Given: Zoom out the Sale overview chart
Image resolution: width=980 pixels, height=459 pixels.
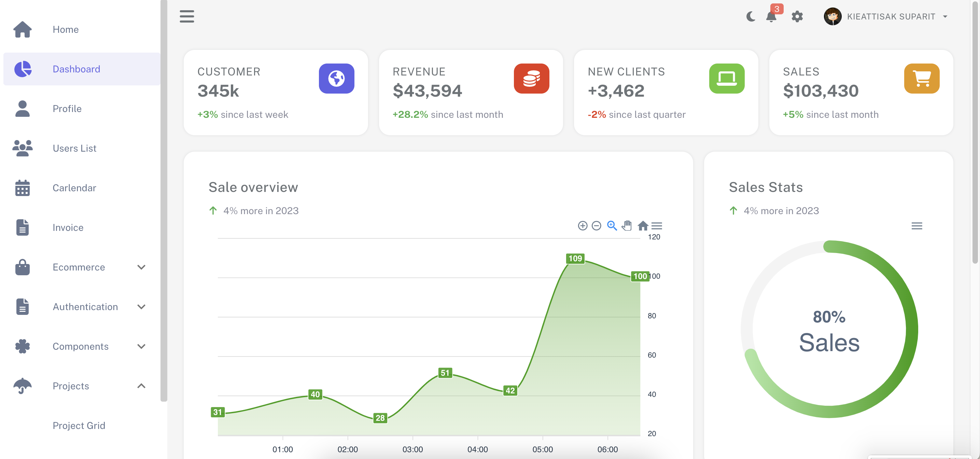Looking at the screenshot, I should 597,226.
